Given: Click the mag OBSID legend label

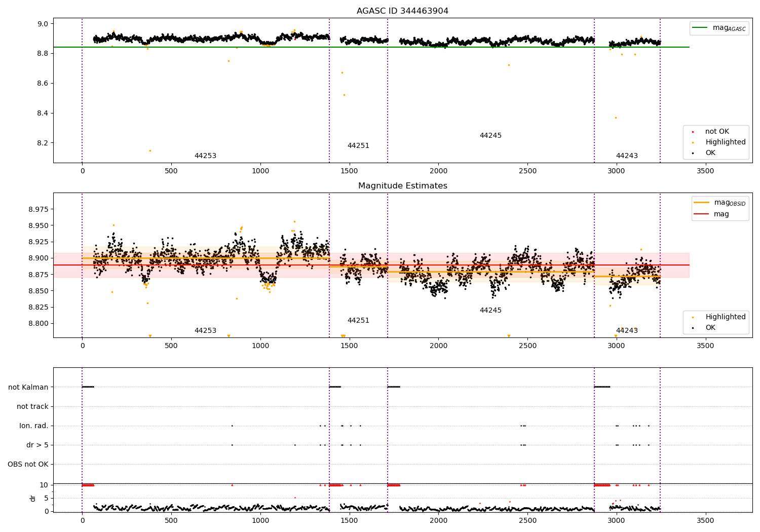Looking at the screenshot, I should 730,203.
